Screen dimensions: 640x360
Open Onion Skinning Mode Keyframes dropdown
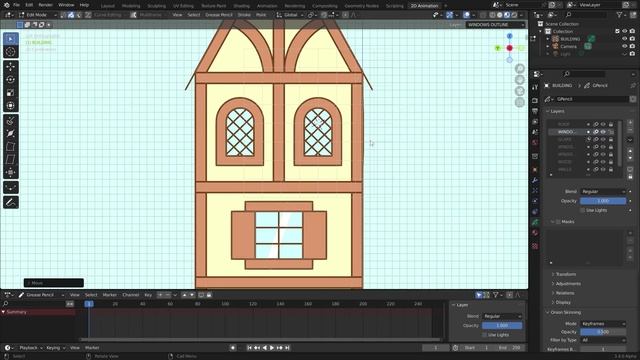tap(603, 324)
